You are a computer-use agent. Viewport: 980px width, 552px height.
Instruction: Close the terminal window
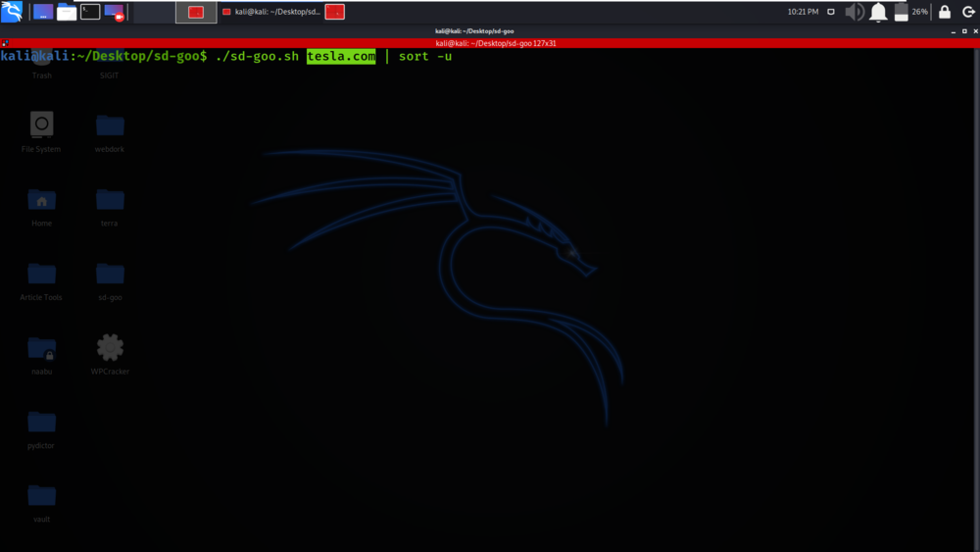pyautogui.click(x=976, y=31)
